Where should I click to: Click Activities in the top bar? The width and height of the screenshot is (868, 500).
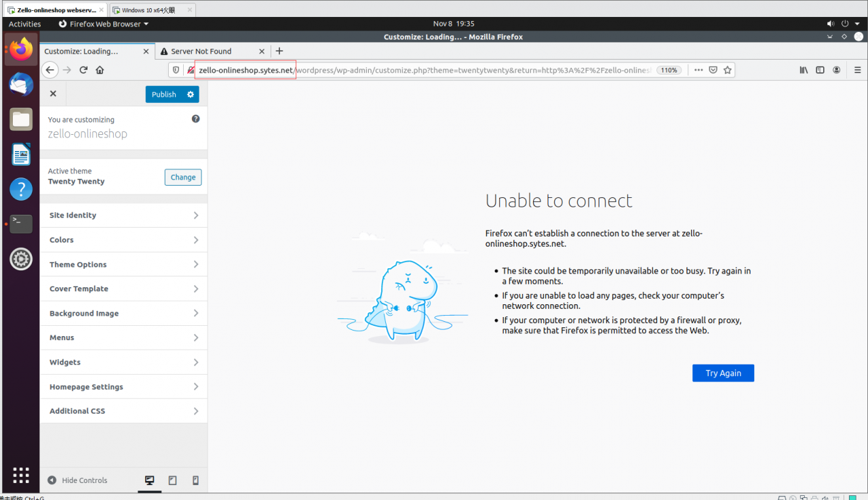point(25,24)
